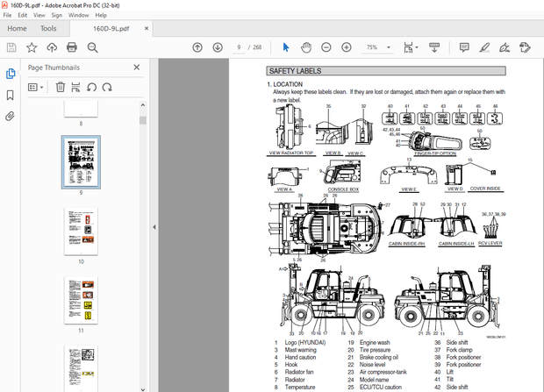Select the Hand pan tool
Screen dimensions: 544x392
tap(305, 47)
